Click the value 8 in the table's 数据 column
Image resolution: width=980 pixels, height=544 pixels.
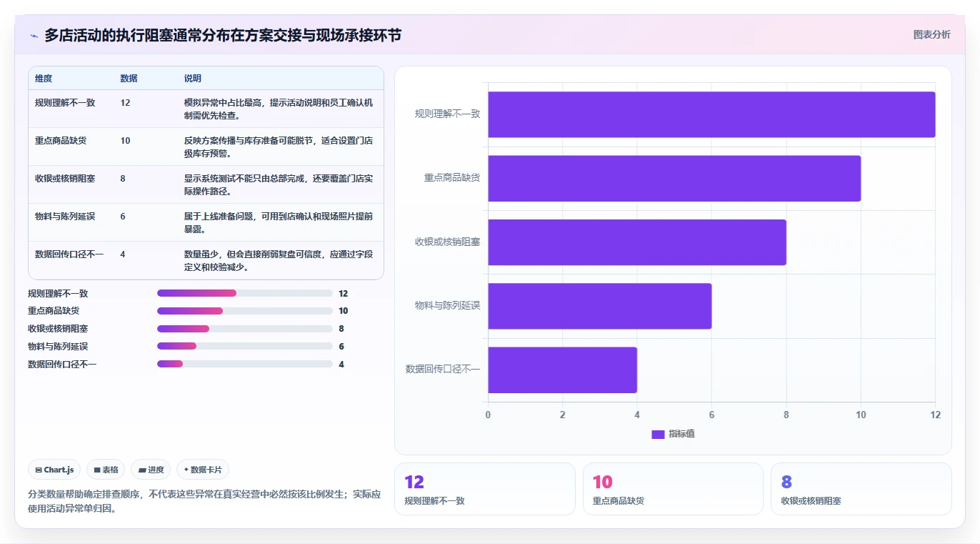click(x=123, y=179)
